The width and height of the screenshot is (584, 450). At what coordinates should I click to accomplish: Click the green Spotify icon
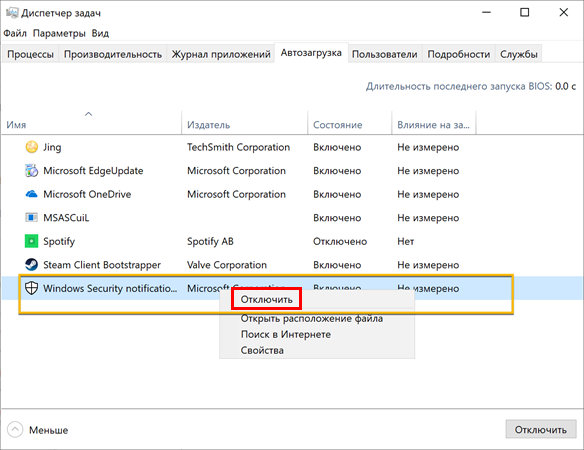[32, 241]
